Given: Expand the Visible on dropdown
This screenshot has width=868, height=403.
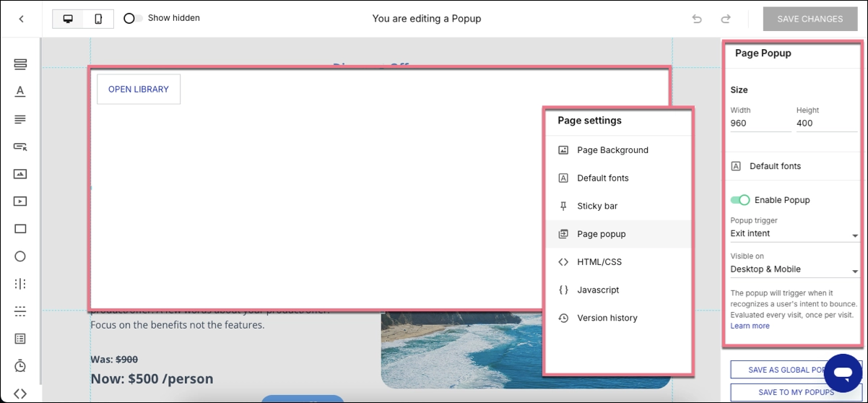Looking at the screenshot, I should 794,269.
